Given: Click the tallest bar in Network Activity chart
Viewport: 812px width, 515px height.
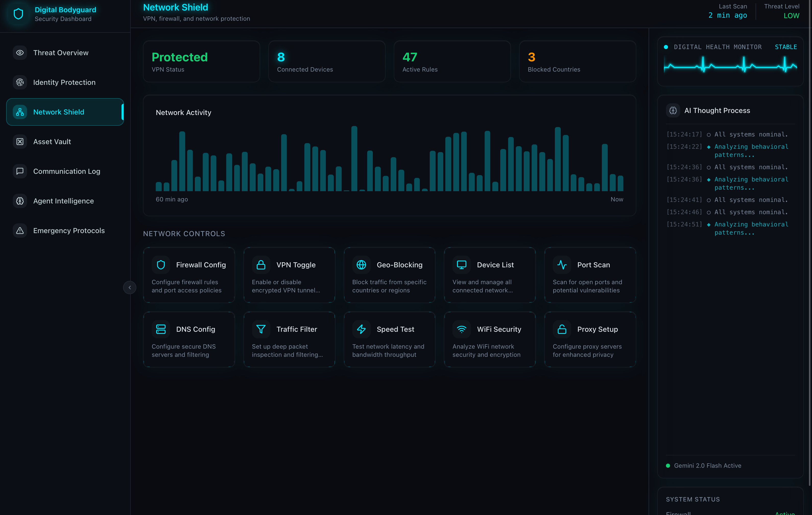Looking at the screenshot, I should click(x=354, y=159).
